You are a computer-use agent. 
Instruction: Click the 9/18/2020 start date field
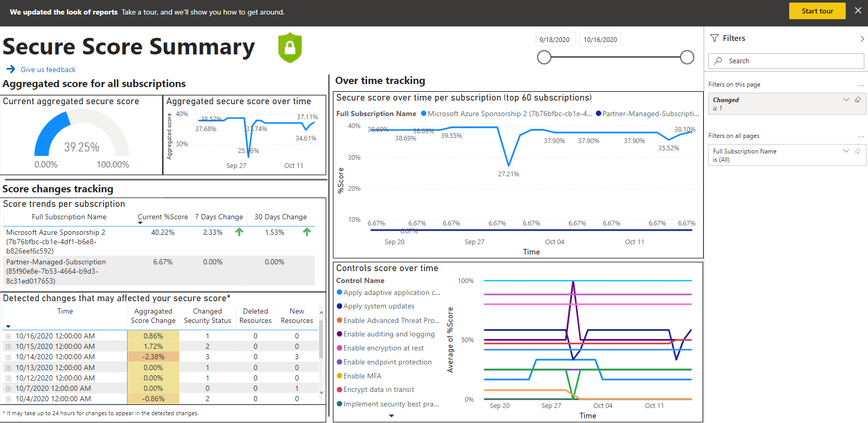pos(554,39)
